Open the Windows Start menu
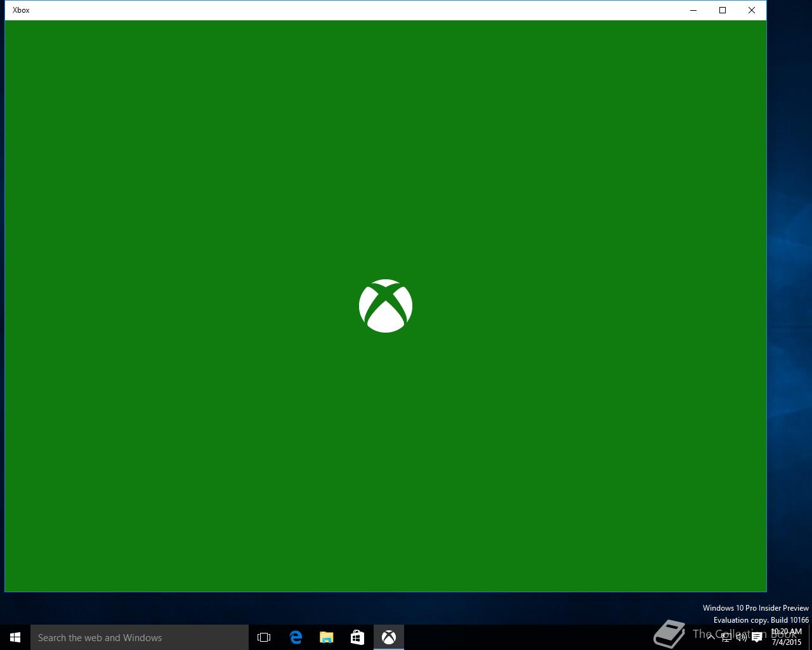The image size is (812, 650). click(x=15, y=637)
